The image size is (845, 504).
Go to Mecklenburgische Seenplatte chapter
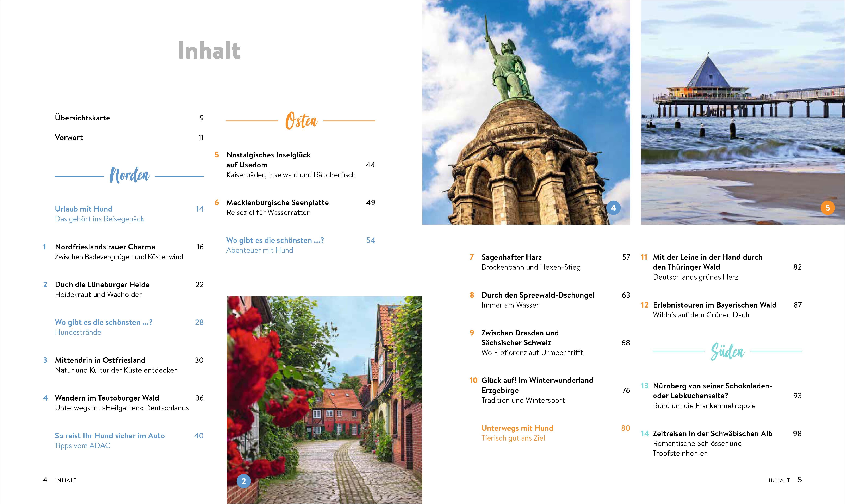pos(277,202)
